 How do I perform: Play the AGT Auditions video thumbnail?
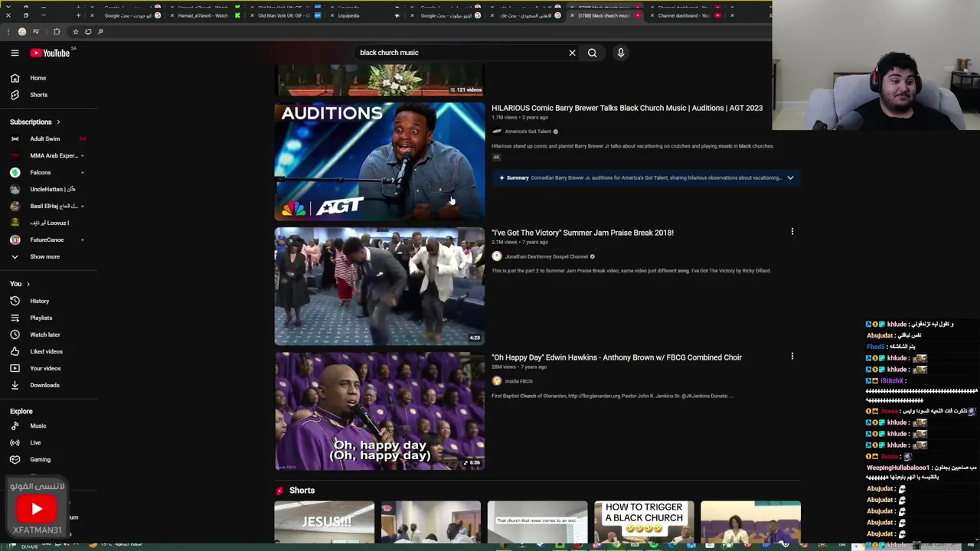(380, 161)
